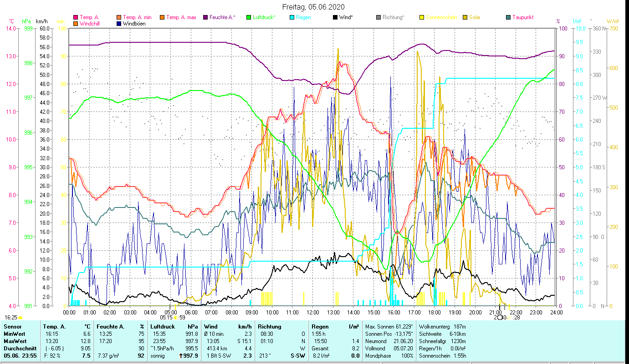
Task: Click the chart title Freitag, 05.06.2020
Action: [x=313, y=7]
